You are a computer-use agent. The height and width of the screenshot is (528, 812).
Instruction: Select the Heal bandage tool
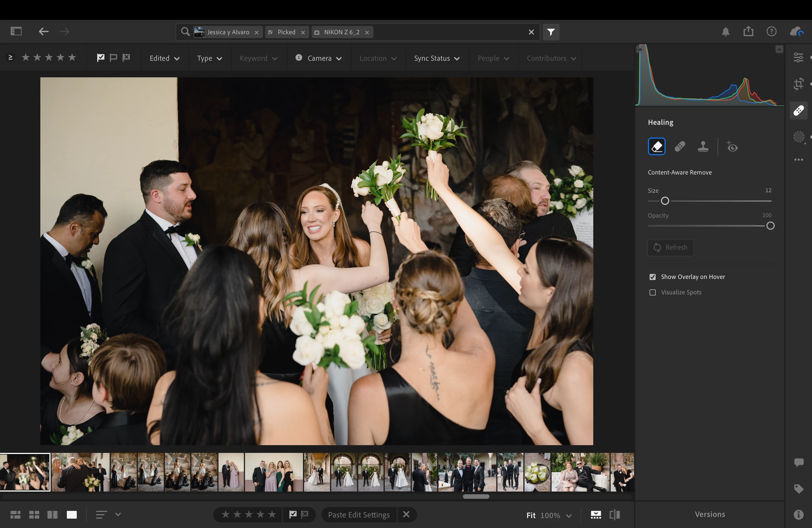[680, 147]
